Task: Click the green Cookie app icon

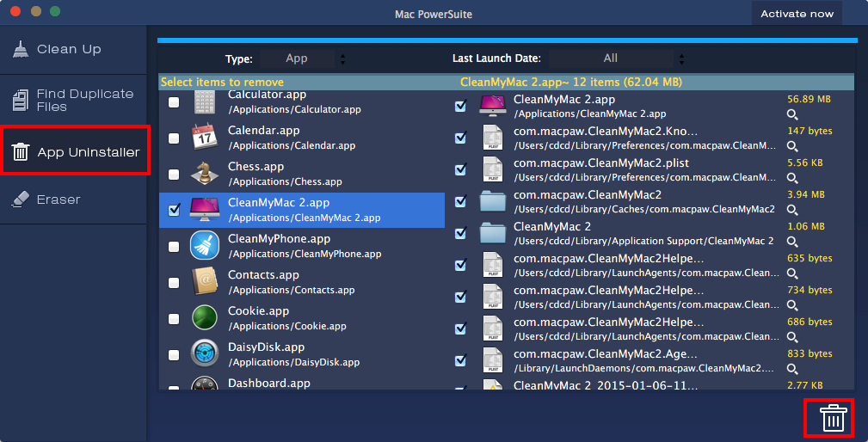Action: pyautogui.click(x=204, y=318)
